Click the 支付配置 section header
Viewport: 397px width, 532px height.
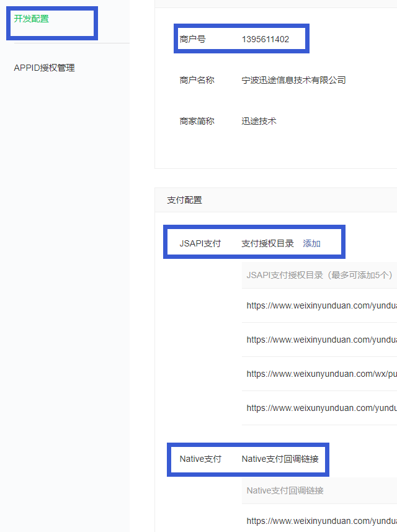[184, 200]
